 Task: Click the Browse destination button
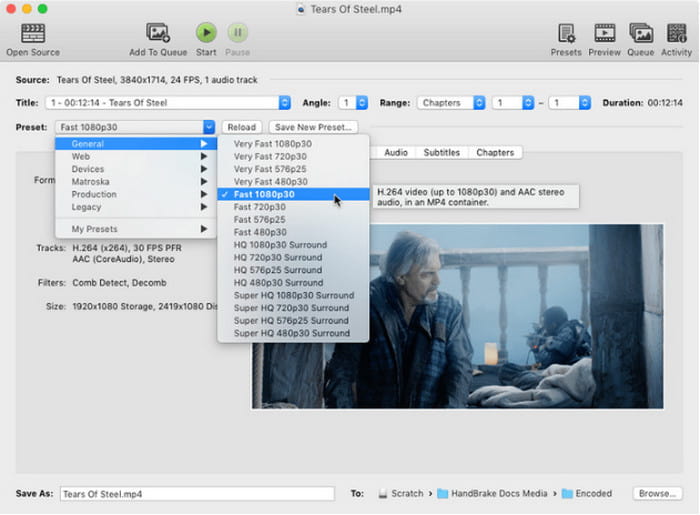[x=657, y=494]
